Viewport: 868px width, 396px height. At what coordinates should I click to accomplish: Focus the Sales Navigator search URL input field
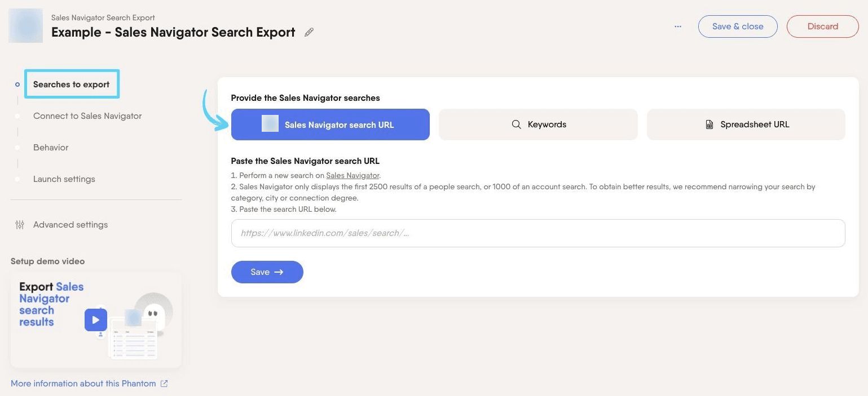coord(538,233)
